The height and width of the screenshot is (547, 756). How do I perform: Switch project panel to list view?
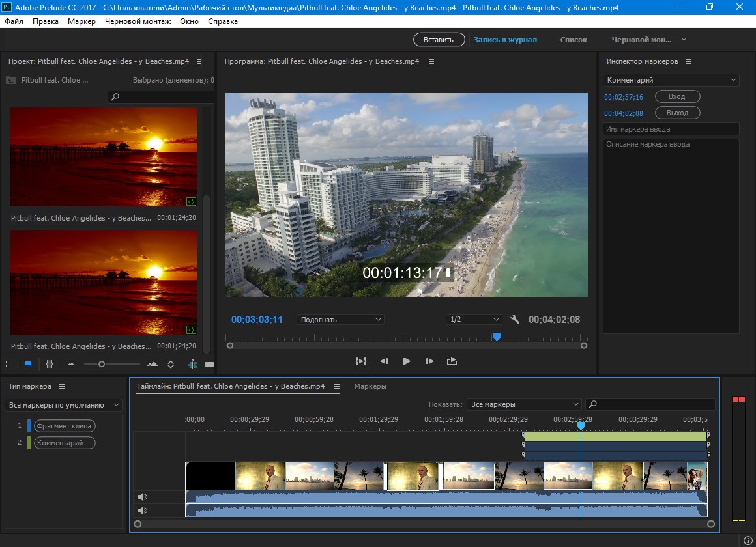pyautogui.click(x=10, y=365)
